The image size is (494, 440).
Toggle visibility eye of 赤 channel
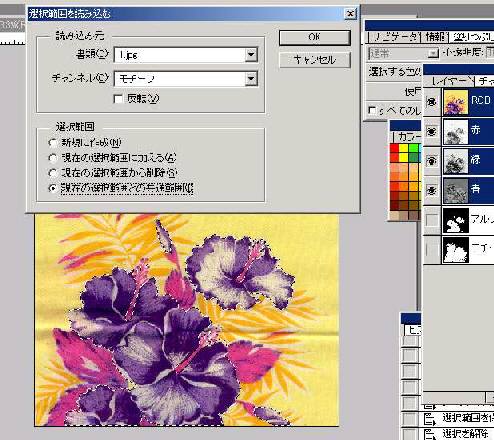pos(432,131)
